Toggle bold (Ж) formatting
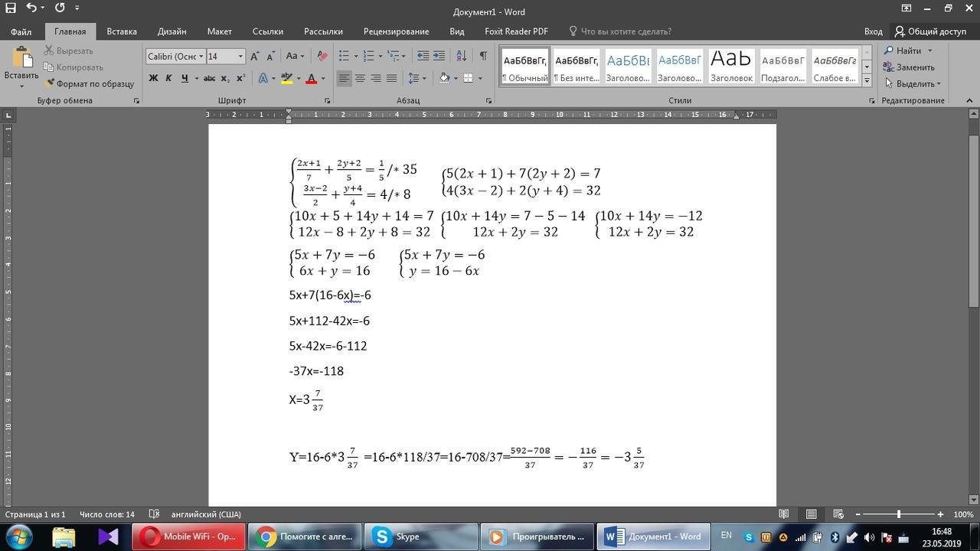Image resolution: width=980 pixels, height=551 pixels. pos(153,78)
